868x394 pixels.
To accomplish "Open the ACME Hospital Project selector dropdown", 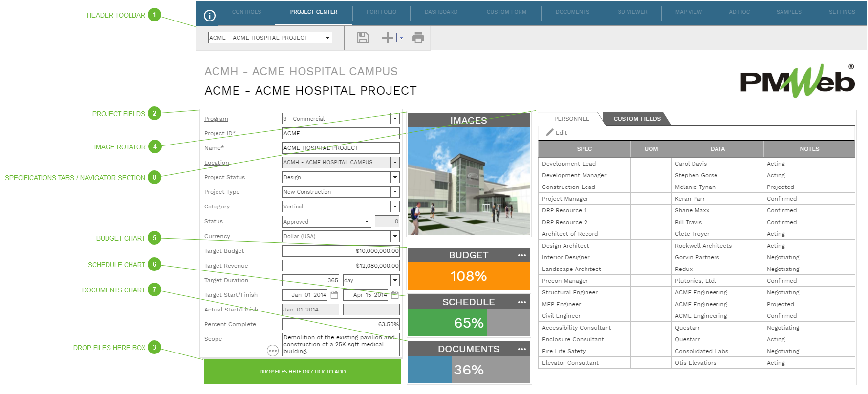I will 328,38.
